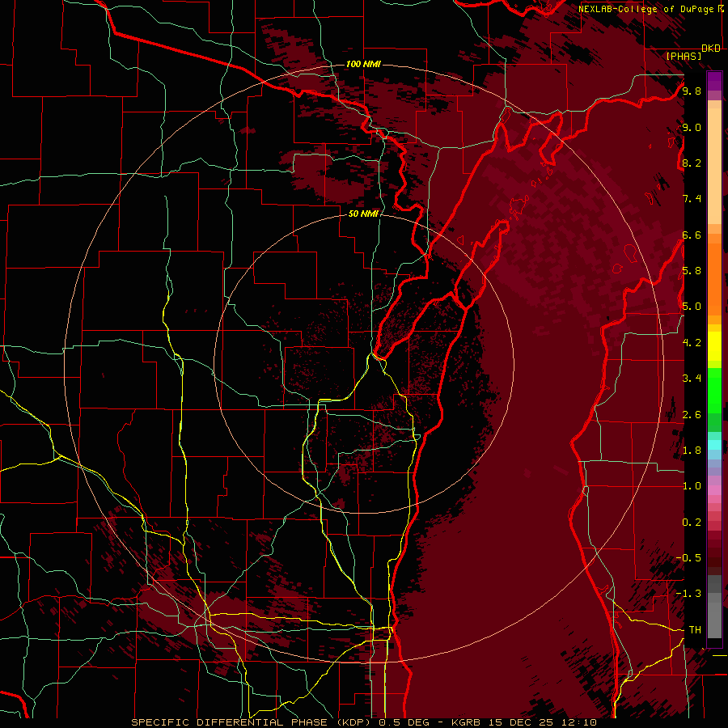Click the 100 NMI range ring label

[x=363, y=64]
